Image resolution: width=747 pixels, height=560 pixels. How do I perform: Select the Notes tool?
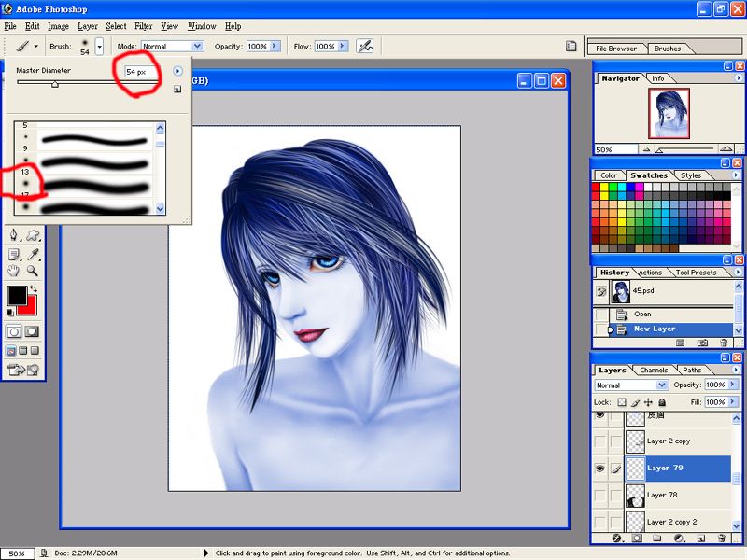(14, 255)
